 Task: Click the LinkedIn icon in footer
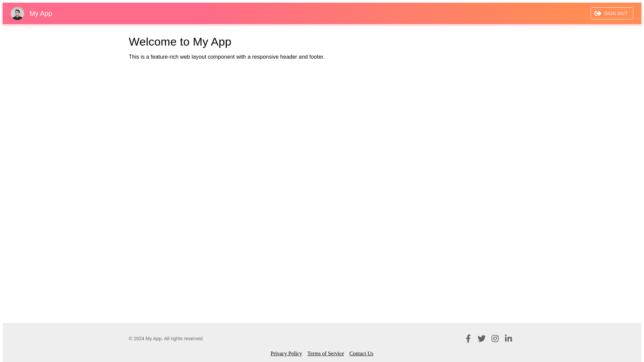tap(508, 339)
